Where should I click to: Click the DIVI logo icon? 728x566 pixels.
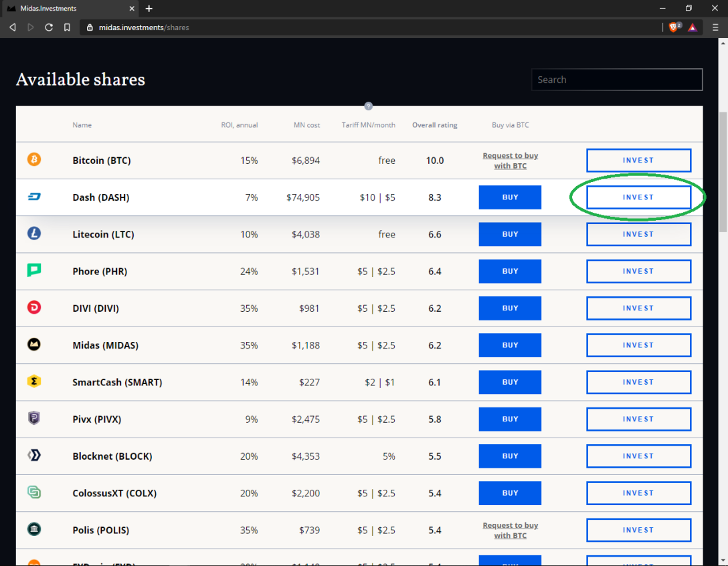click(34, 307)
